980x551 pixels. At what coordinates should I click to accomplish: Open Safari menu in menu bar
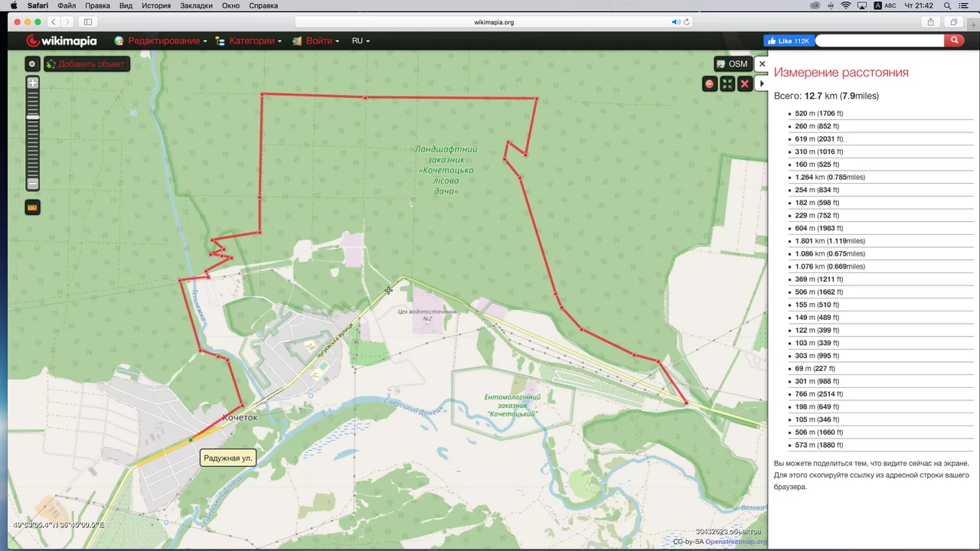pyautogui.click(x=38, y=5)
